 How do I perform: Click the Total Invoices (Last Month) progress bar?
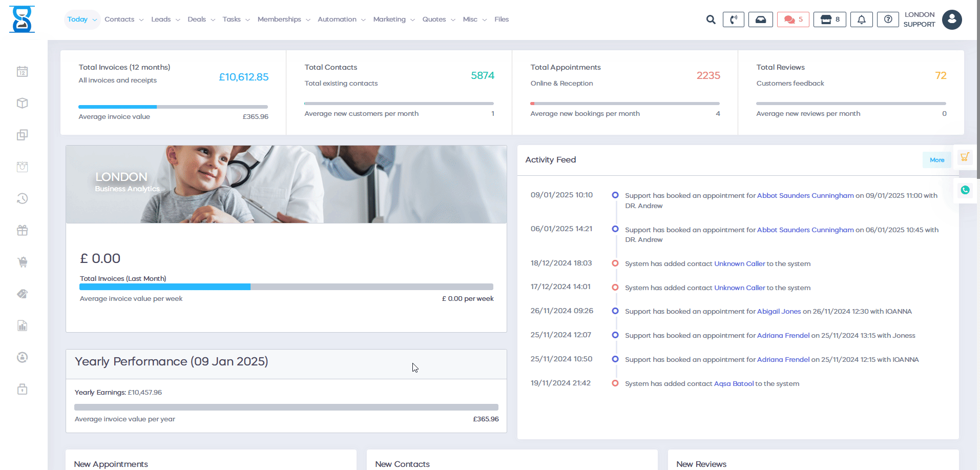pyautogui.click(x=286, y=287)
